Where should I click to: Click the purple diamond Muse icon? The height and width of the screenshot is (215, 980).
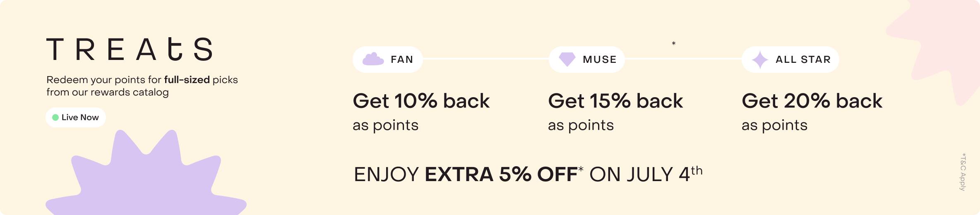pyautogui.click(x=567, y=59)
